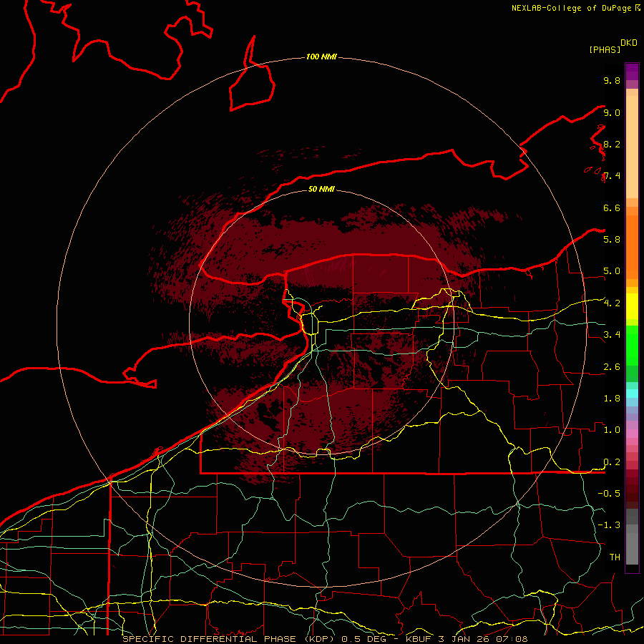Click the 5.0 color scale value
The height and width of the screenshot is (644, 644).
coord(612,271)
